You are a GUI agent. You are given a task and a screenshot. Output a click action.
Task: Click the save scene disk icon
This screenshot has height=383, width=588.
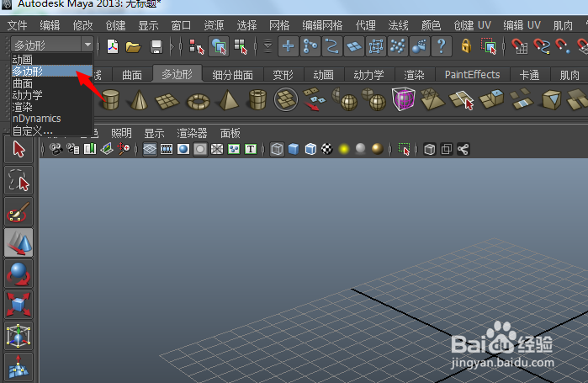(156, 47)
